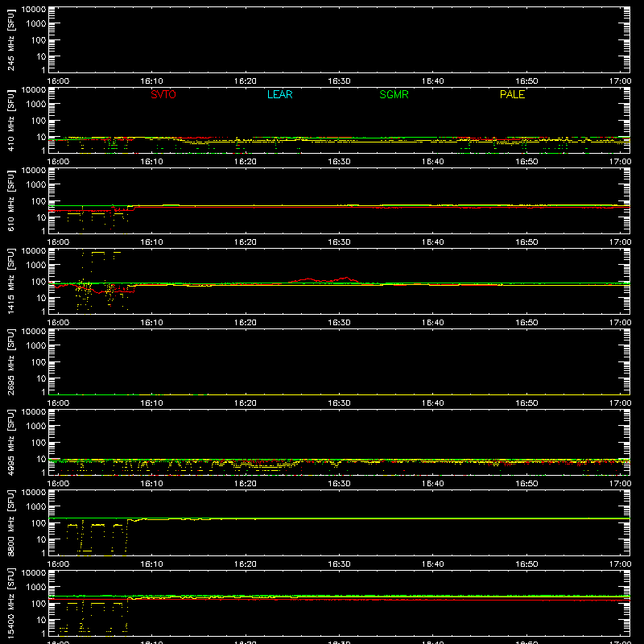Click the yellow PALE legend label
This screenshot has width=644, height=644.
(512, 94)
